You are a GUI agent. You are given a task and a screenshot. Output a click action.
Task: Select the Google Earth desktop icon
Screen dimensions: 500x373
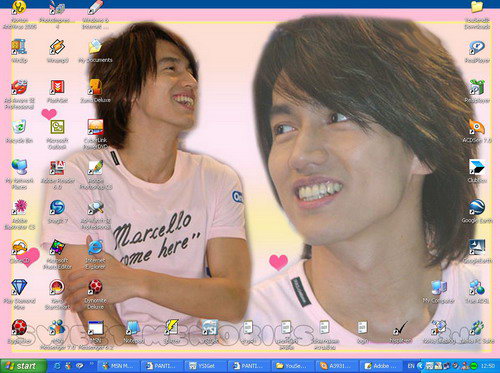pyautogui.click(x=477, y=212)
